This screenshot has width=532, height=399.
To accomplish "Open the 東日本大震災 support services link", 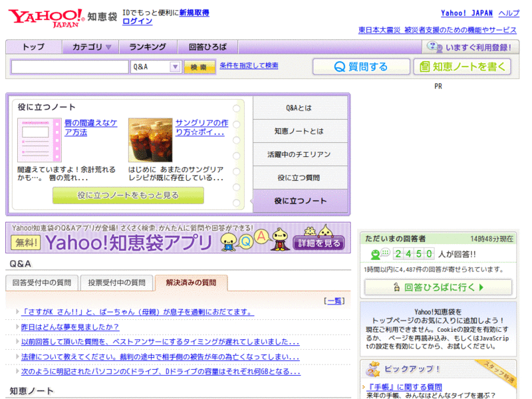I will click(438, 30).
